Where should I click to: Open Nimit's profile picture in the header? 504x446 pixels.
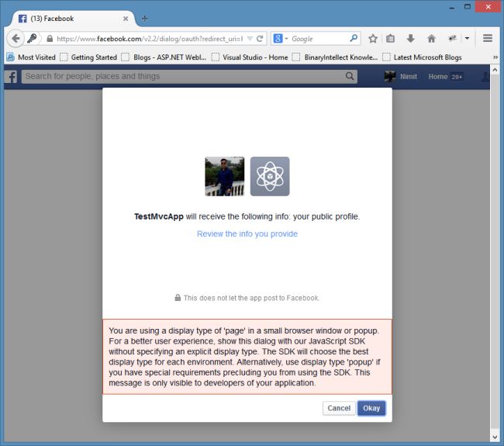point(390,77)
